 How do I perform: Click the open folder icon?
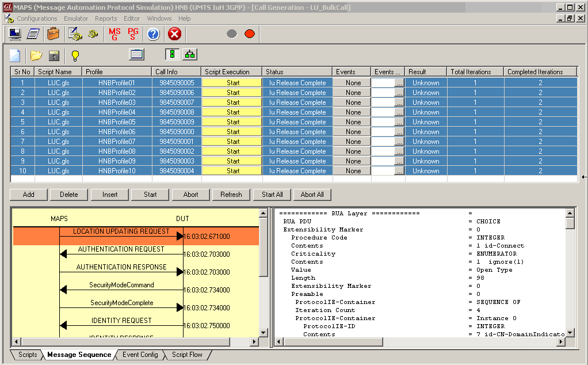[x=36, y=55]
